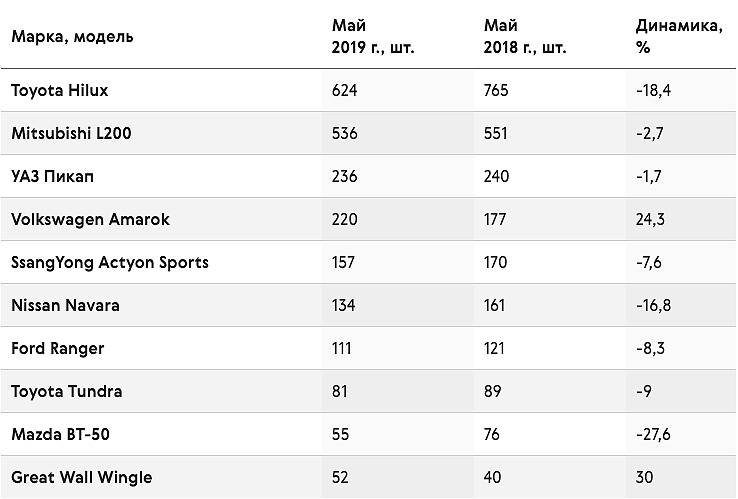Click the Toyota Tundra row name
The width and height of the screenshot is (738, 499).
pos(66,392)
